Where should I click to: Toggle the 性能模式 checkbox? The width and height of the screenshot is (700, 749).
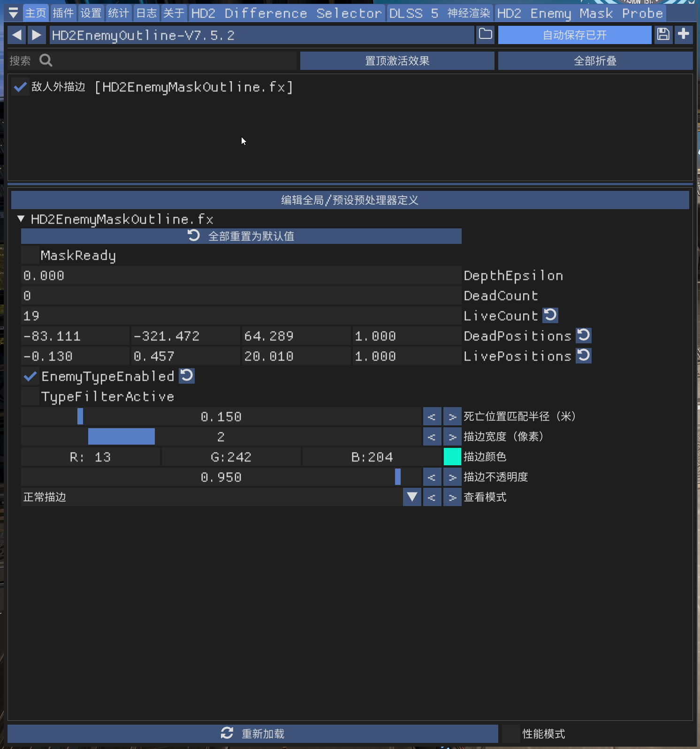(x=511, y=734)
